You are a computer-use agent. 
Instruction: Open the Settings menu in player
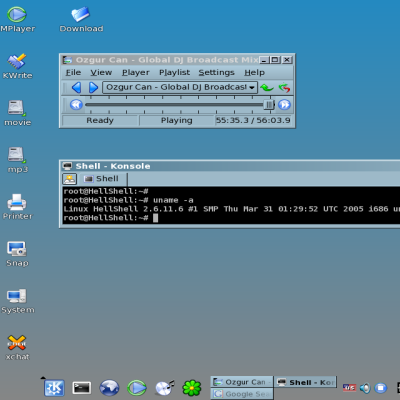click(216, 72)
